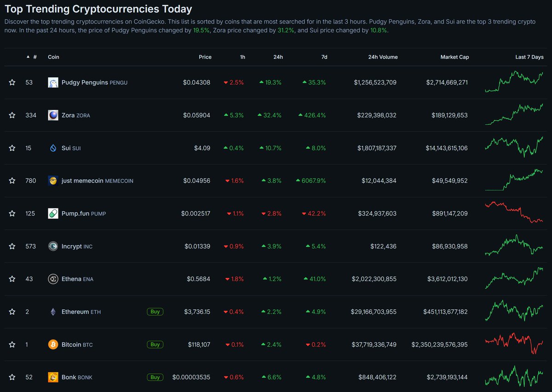
Task: Click the Sui droplet logo
Action: click(x=53, y=148)
